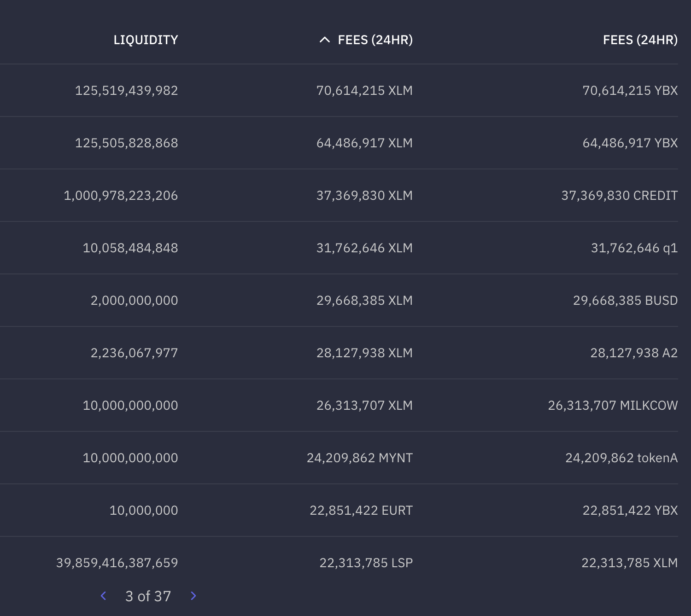
Task: Click the 22,851,422 EURT fee value
Action: [361, 510]
